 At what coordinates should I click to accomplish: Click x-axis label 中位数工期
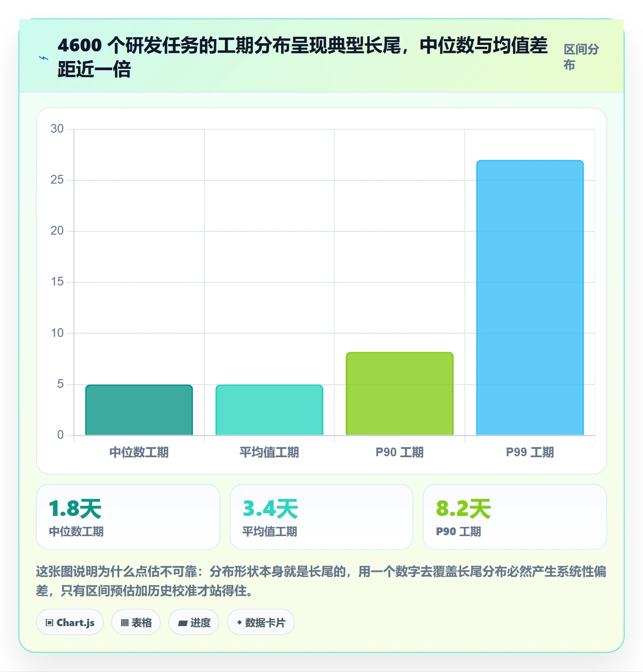click(x=139, y=452)
